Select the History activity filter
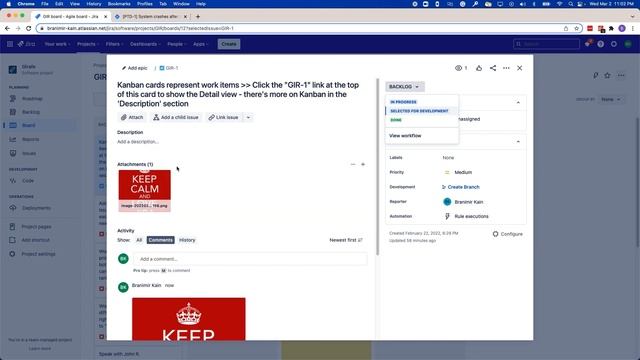This screenshot has height=360, width=640. pos(187,240)
